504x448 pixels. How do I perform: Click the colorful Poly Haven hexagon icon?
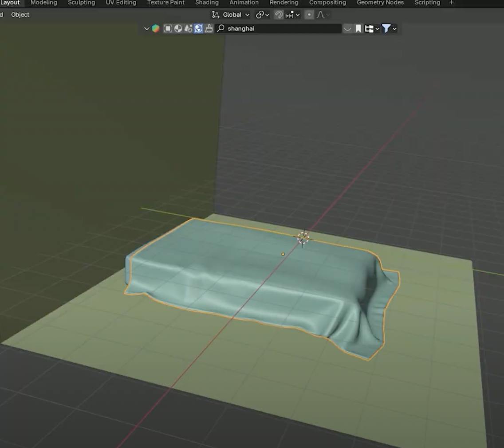pos(156,28)
